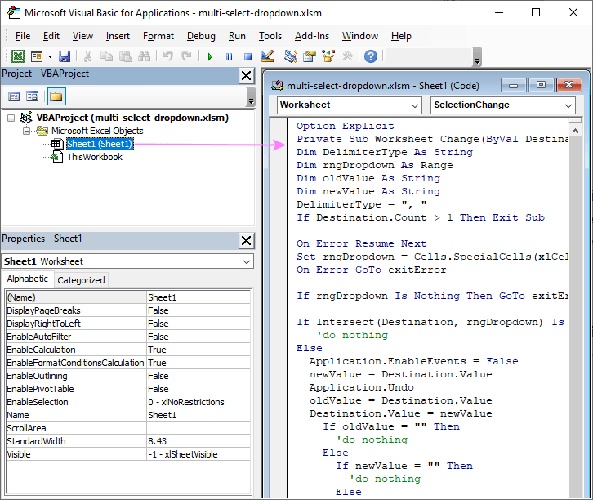Open the Properties Window toolbar icon
The height and width of the screenshot is (500, 593).
pos(309,56)
